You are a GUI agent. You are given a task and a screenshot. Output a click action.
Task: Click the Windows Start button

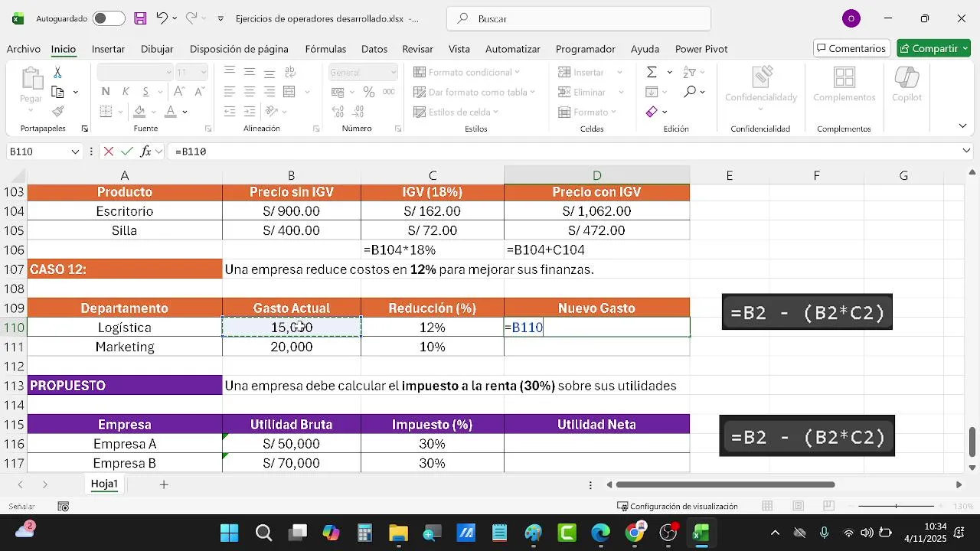tap(229, 533)
